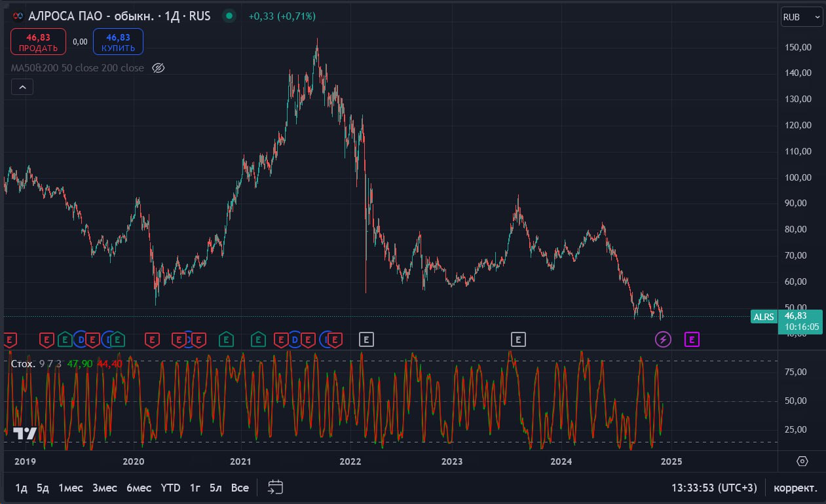This screenshot has width=826, height=504.
Task: Select the Все time range
Action: [x=240, y=488]
